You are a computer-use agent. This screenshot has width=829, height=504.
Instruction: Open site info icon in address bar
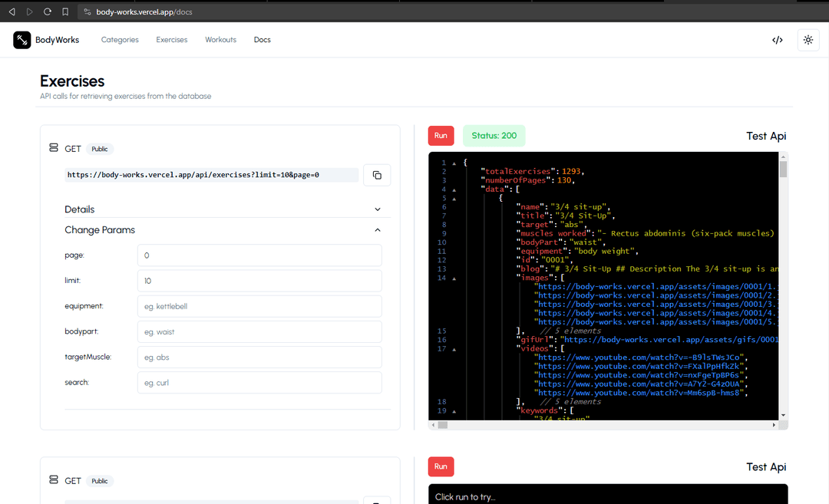88,12
